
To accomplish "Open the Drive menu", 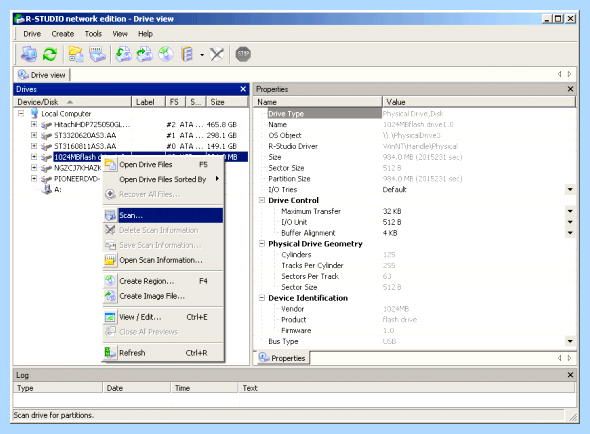I will tap(32, 34).
